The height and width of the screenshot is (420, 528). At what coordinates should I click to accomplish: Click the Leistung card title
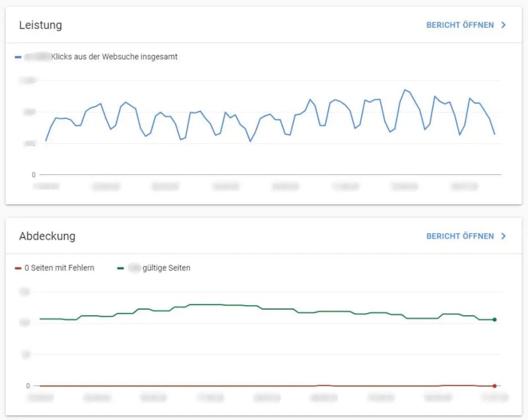(40, 25)
